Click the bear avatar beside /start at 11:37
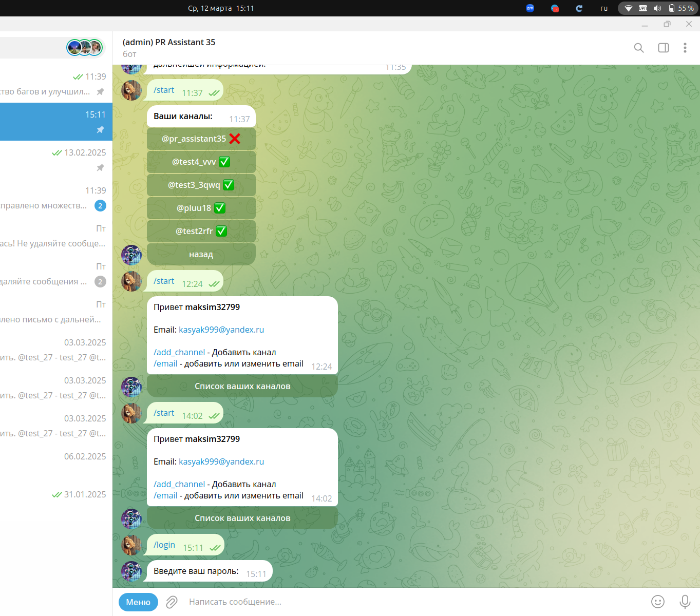 point(131,90)
